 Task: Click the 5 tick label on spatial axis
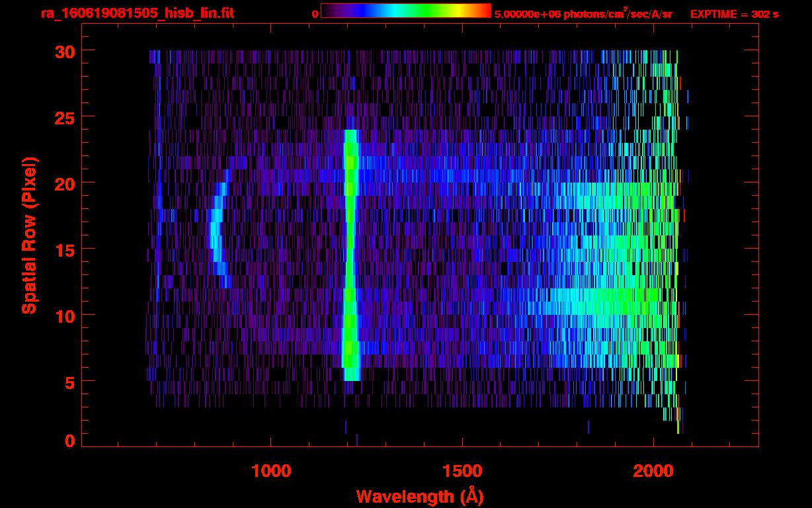point(68,382)
